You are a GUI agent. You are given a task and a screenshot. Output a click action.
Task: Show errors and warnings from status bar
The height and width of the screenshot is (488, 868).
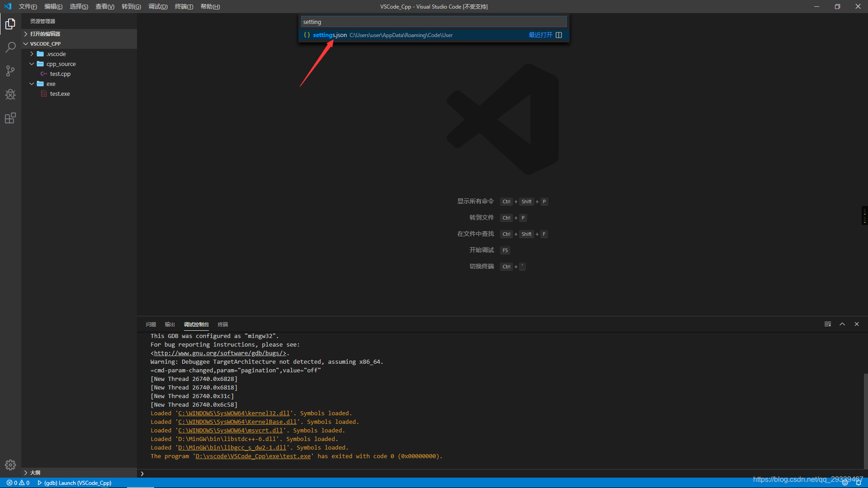[x=18, y=483]
